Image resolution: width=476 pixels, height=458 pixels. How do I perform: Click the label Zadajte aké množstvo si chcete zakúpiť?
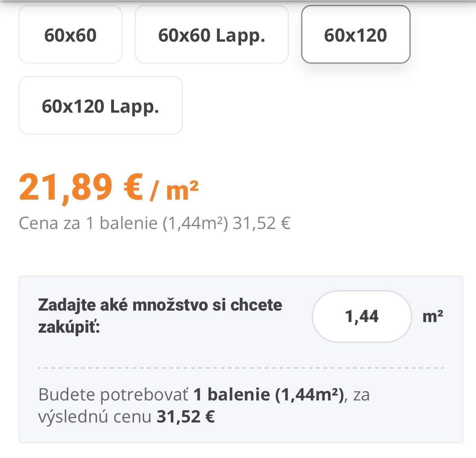tap(160, 315)
